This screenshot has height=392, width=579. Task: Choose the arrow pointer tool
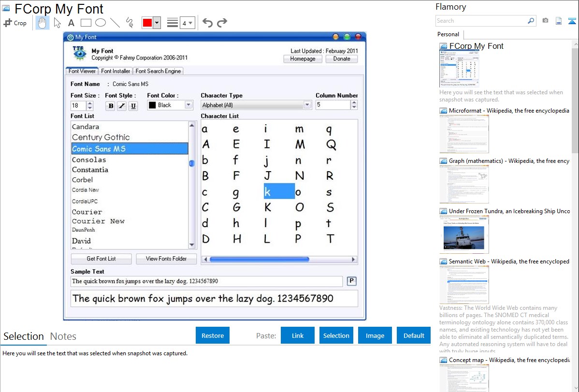click(58, 23)
